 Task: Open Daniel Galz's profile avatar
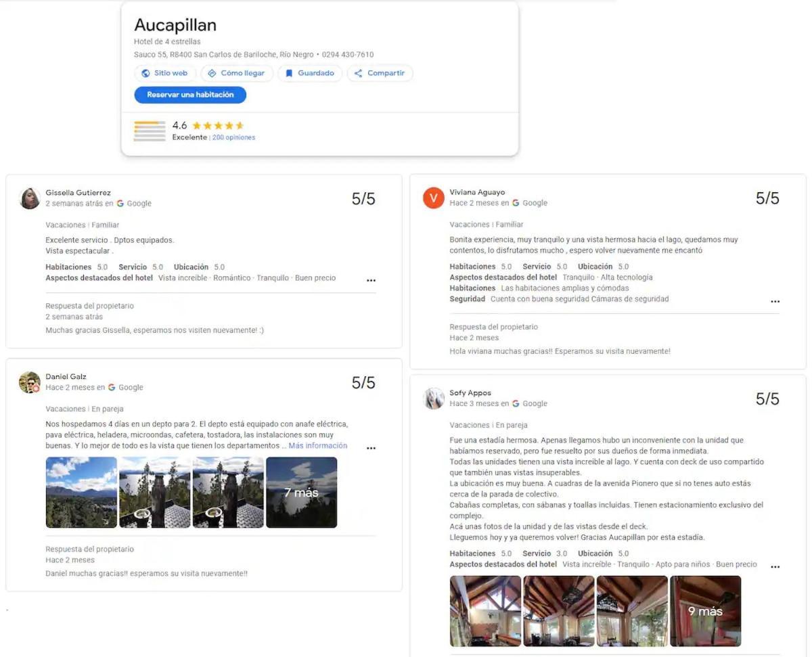point(30,382)
